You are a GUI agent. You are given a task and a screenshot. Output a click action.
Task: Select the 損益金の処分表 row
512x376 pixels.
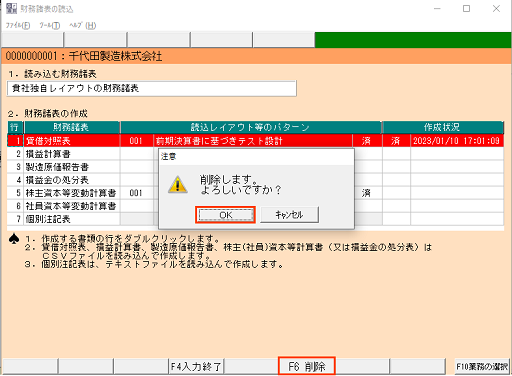[255, 180]
